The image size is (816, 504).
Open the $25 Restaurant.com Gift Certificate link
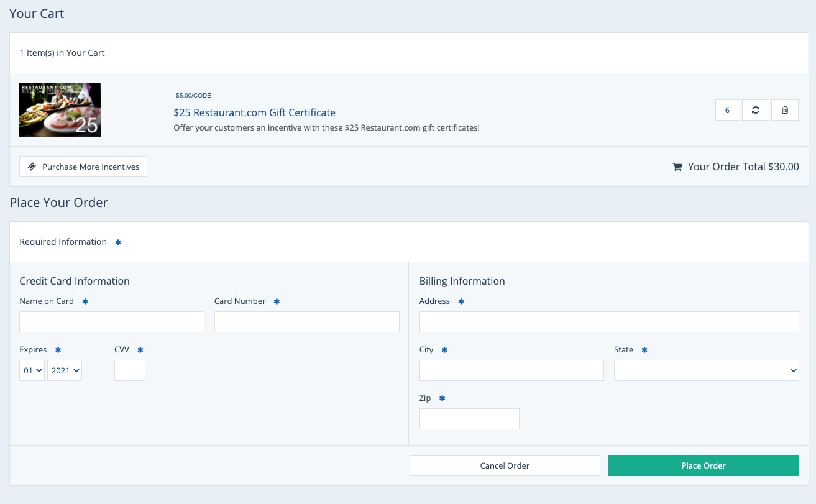coord(254,112)
